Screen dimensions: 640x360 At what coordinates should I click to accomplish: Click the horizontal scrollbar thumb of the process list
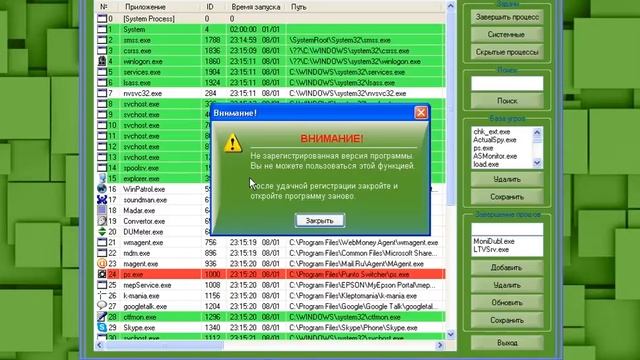(x=164, y=345)
